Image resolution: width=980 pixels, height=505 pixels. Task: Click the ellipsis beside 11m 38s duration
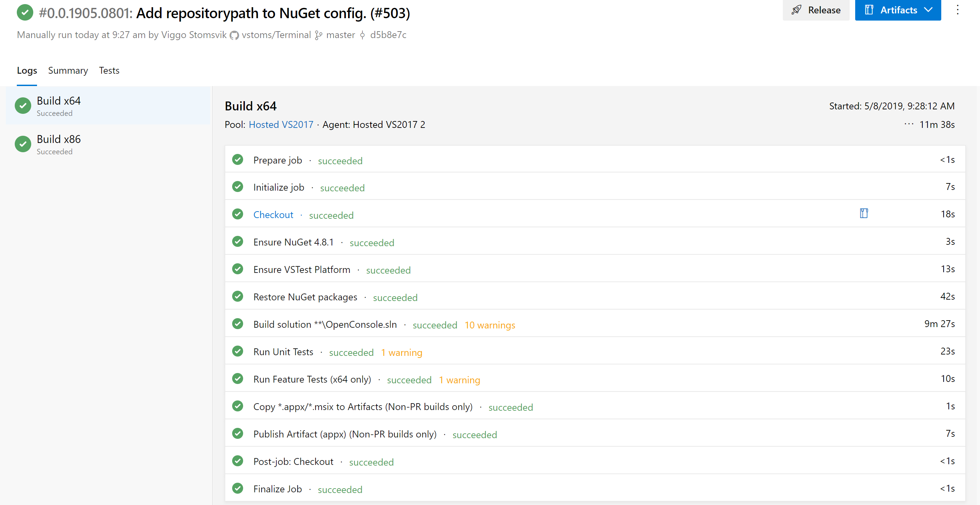pos(908,124)
